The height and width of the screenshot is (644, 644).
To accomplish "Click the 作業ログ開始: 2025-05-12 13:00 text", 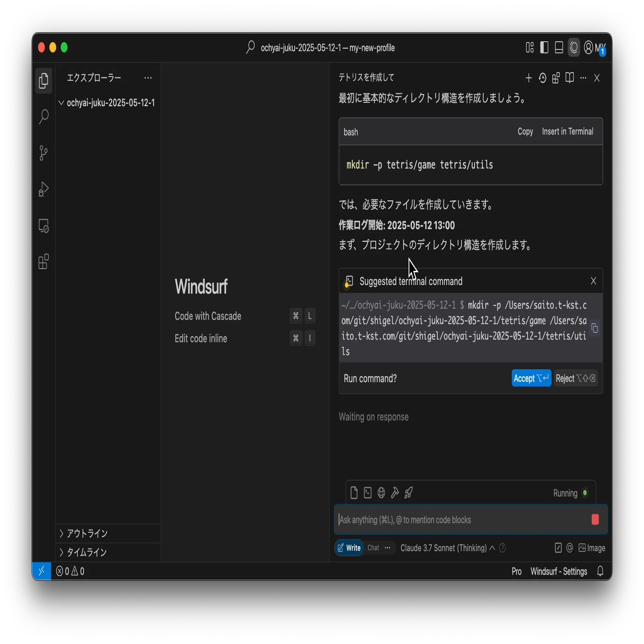I will click(x=396, y=225).
